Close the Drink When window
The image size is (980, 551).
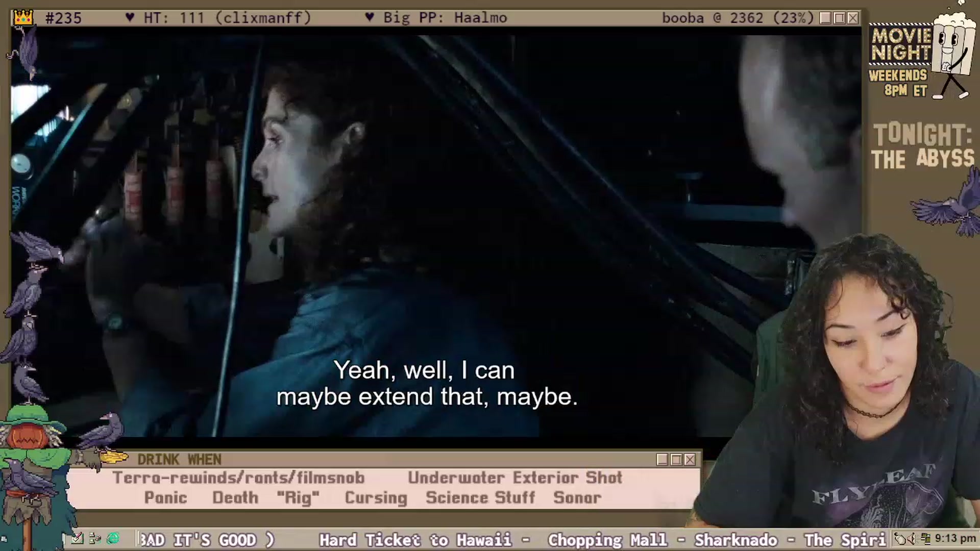tap(690, 460)
